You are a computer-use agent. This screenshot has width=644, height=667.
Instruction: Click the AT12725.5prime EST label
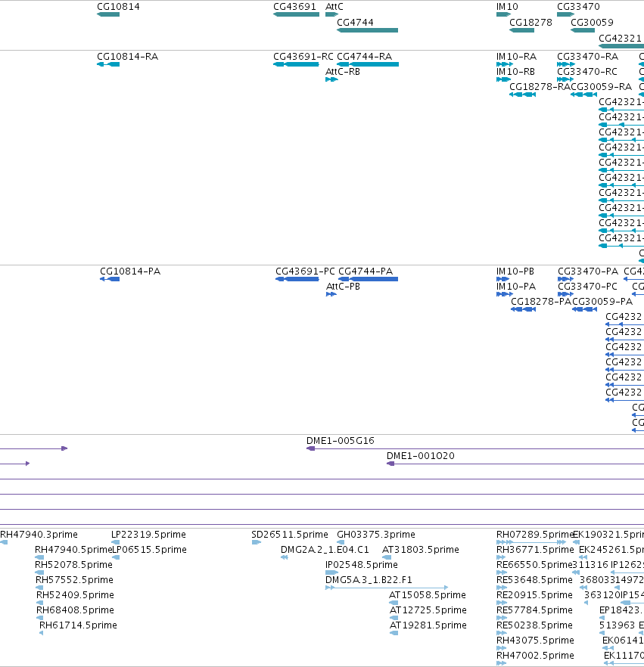428,610
